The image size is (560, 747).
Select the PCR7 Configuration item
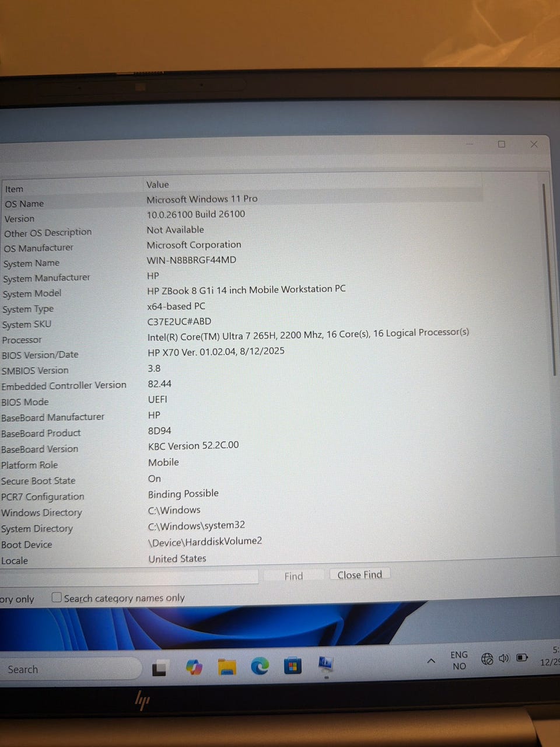pos(43,497)
